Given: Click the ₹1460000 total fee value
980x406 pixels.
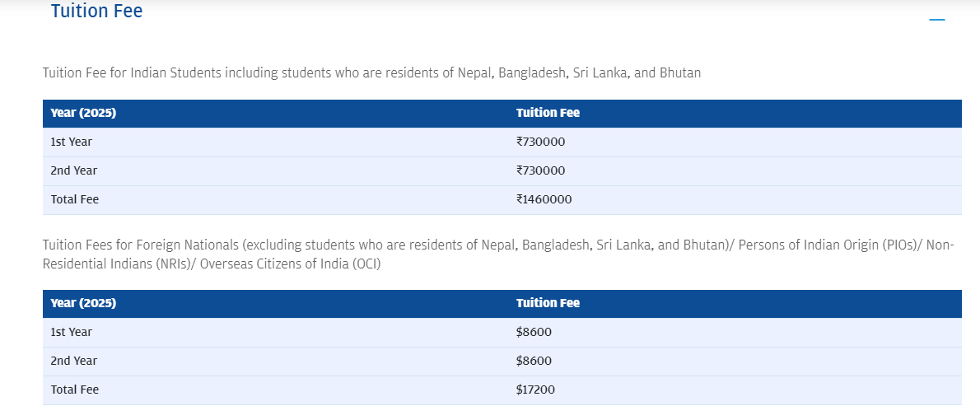Looking at the screenshot, I should pyautogui.click(x=544, y=199).
